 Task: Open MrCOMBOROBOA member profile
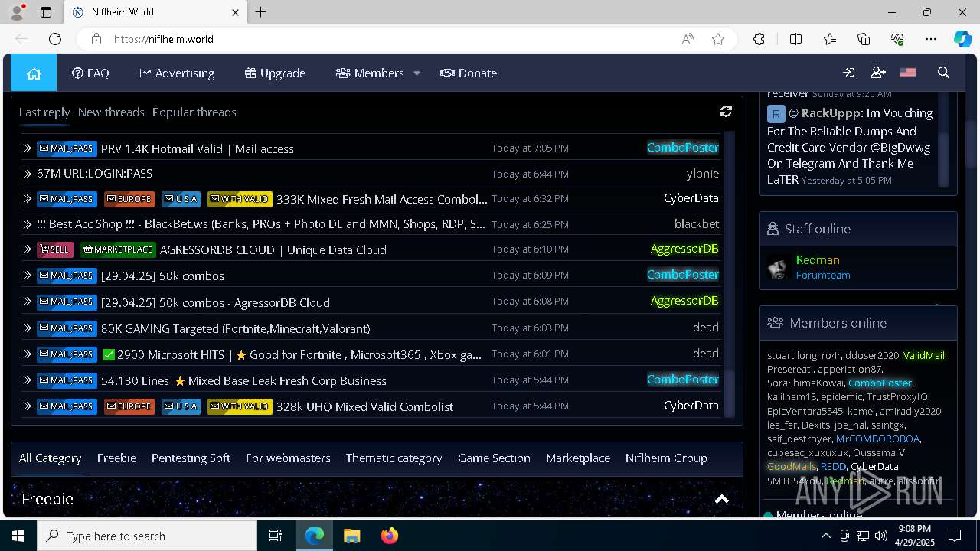coord(877,439)
